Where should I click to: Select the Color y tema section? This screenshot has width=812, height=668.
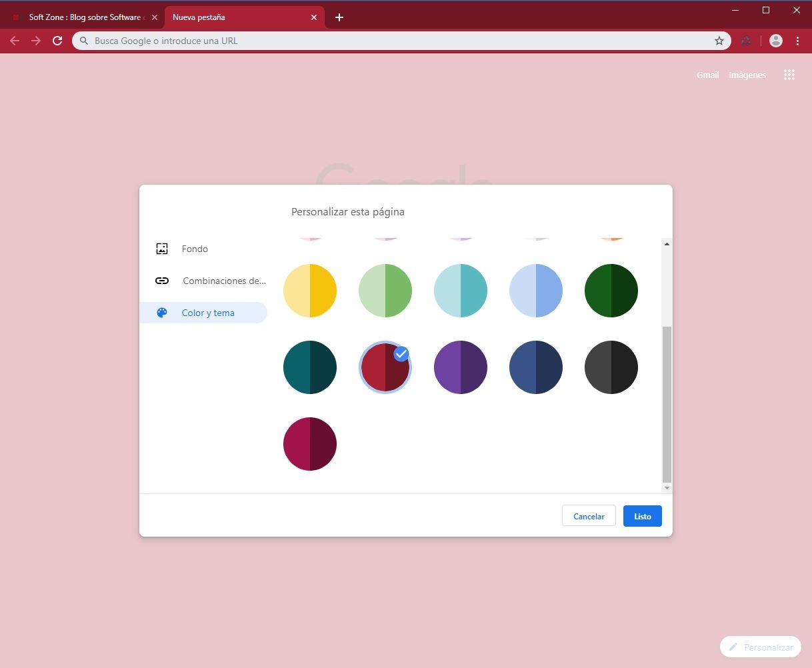(203, 313)
